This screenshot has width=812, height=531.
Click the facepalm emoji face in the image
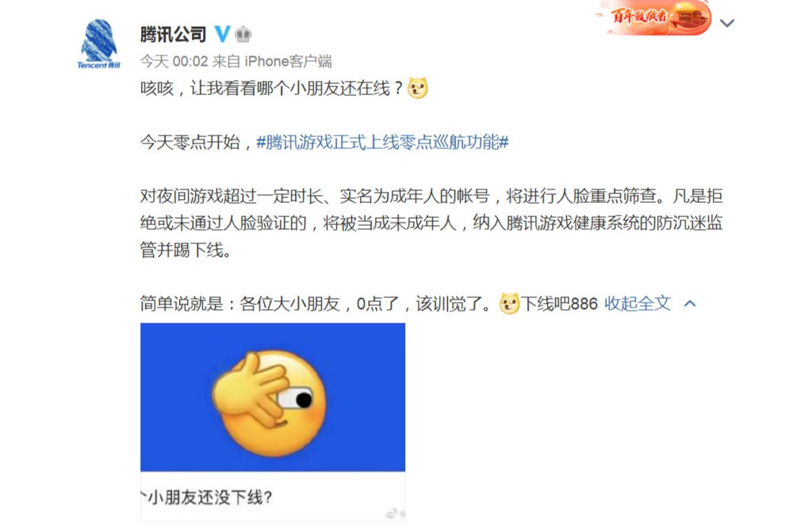coord(270,401)
